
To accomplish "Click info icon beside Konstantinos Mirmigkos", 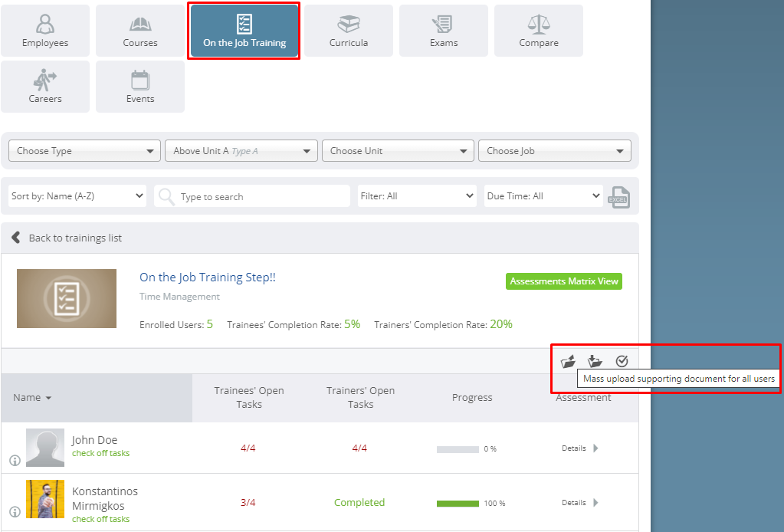I will (15, 511).
